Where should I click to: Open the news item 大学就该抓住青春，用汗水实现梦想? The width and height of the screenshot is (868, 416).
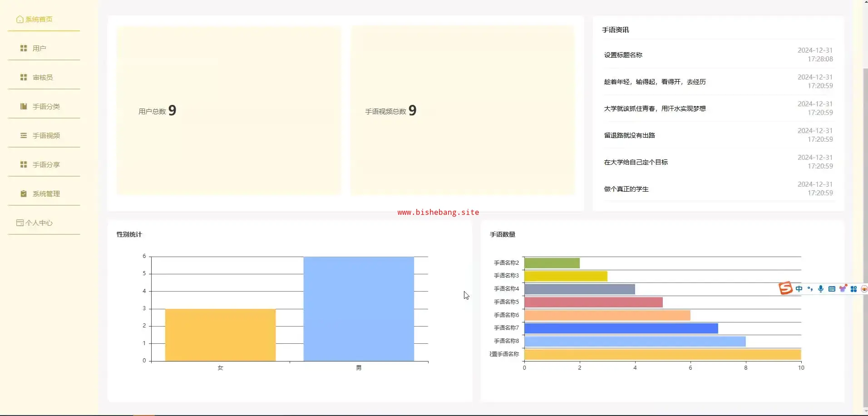tap(655, 109)
